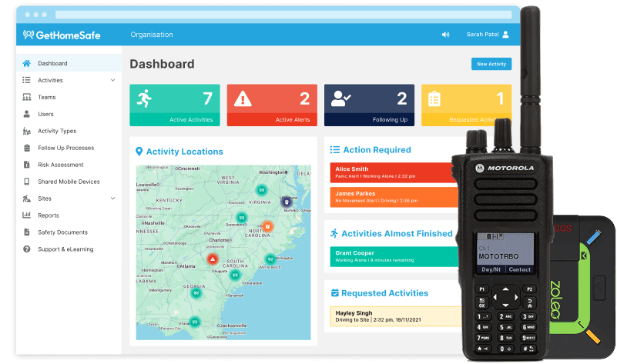Go to Follow Up Processes menu item
The height and width of the screenshot is (364, 617).
coord(65,148)
